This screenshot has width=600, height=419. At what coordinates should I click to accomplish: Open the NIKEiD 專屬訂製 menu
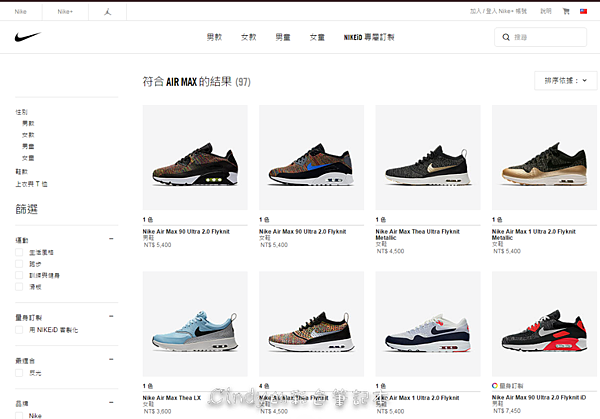(x=369, y=37)
